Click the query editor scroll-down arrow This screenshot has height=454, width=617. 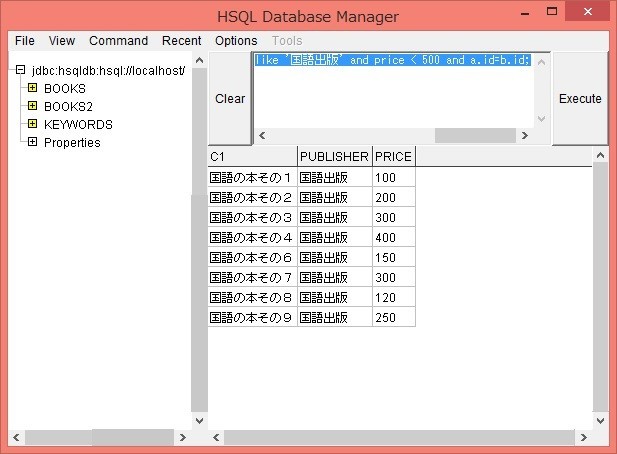[x=541, y=118]
